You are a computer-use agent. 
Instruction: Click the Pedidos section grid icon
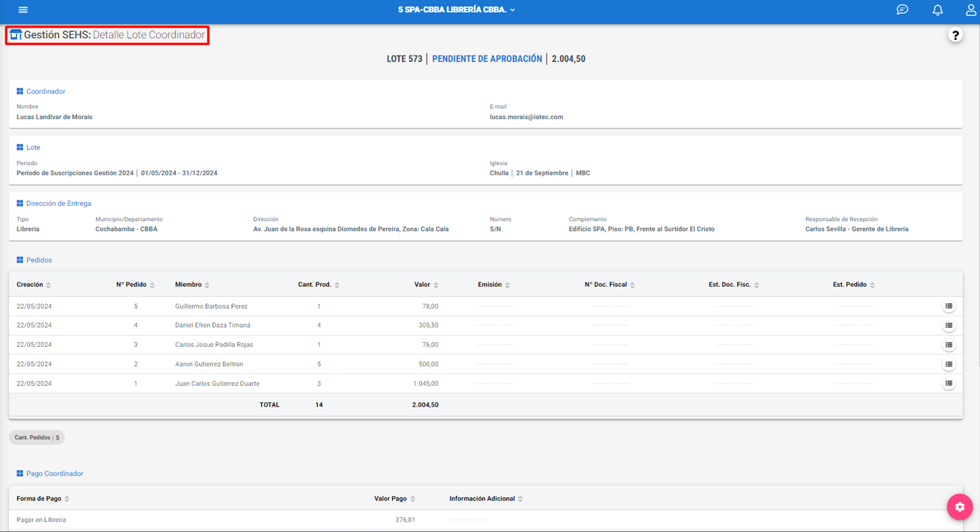(20, 260)
